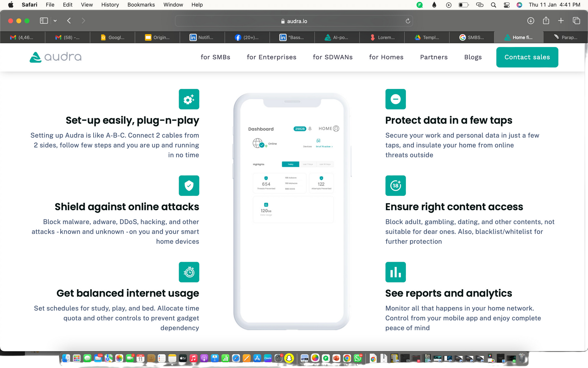Open the for Enterprises link
Screen dimensions: 588x368
(272, 57)
